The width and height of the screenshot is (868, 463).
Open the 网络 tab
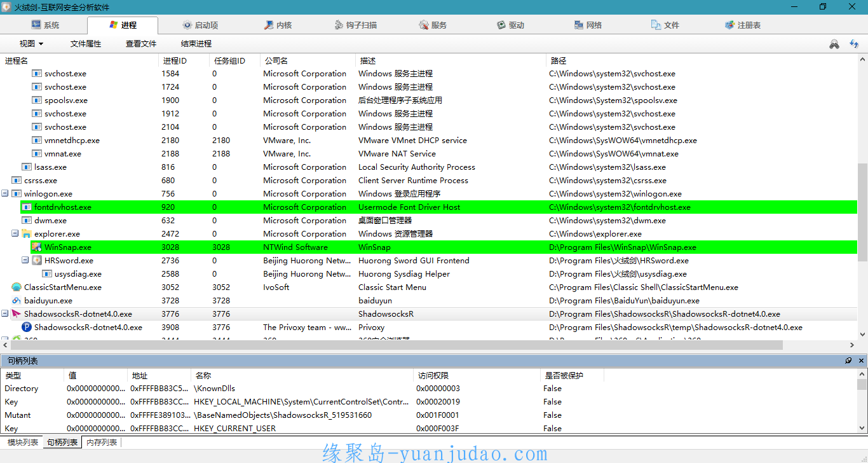pyautogui.click(x=588, y=25)
